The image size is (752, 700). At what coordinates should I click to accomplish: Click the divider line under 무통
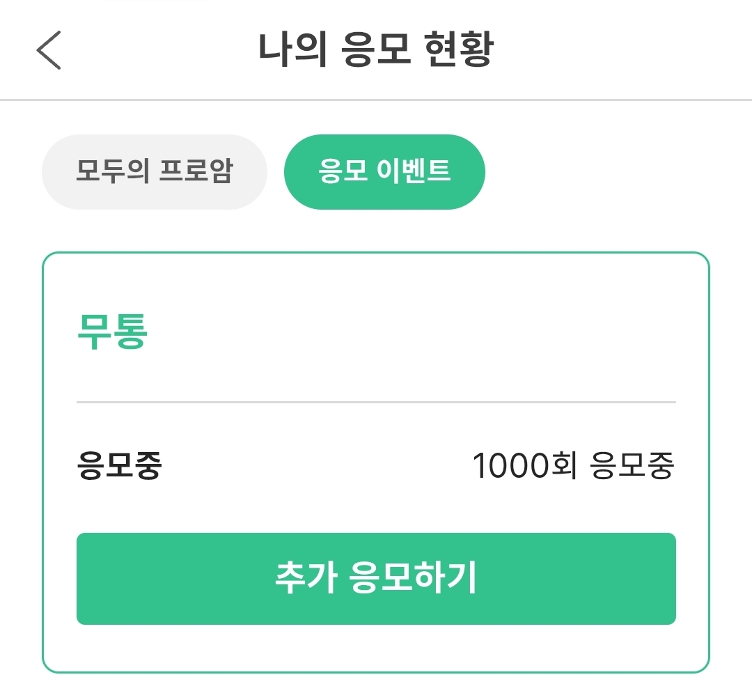(376, 402)
